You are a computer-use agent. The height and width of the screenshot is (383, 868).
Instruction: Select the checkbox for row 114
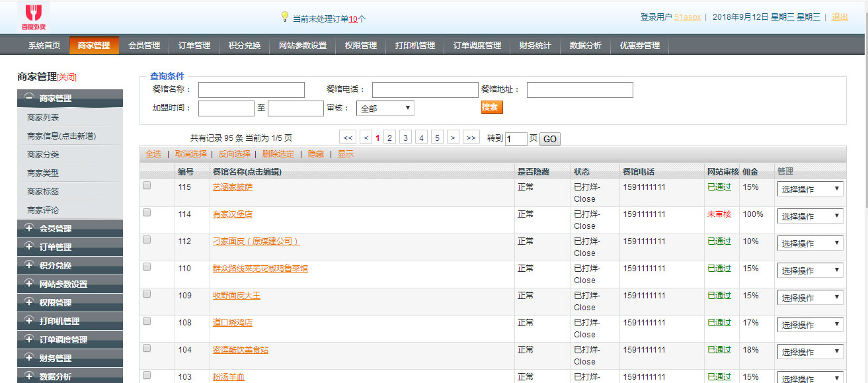pyautogui.click(x=147, y=213)
